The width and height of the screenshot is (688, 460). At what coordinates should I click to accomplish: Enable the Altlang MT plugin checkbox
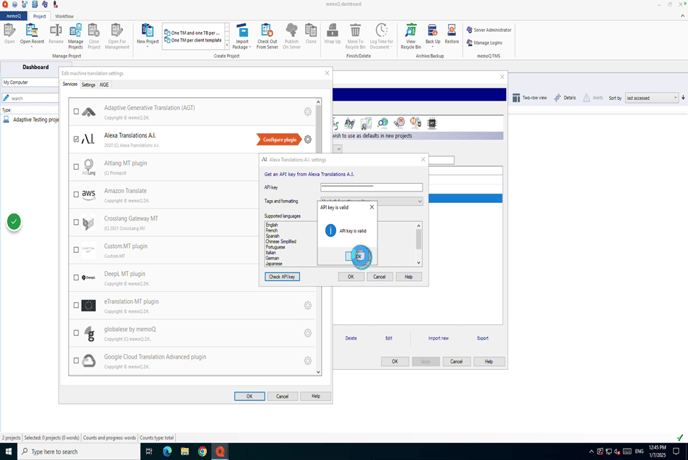(x=76, y=167)
